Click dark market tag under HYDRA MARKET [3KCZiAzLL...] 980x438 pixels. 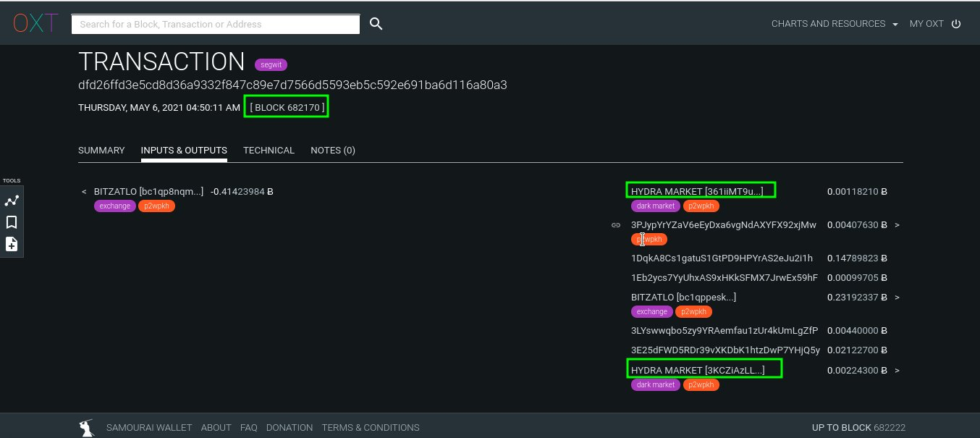[656, 385]
